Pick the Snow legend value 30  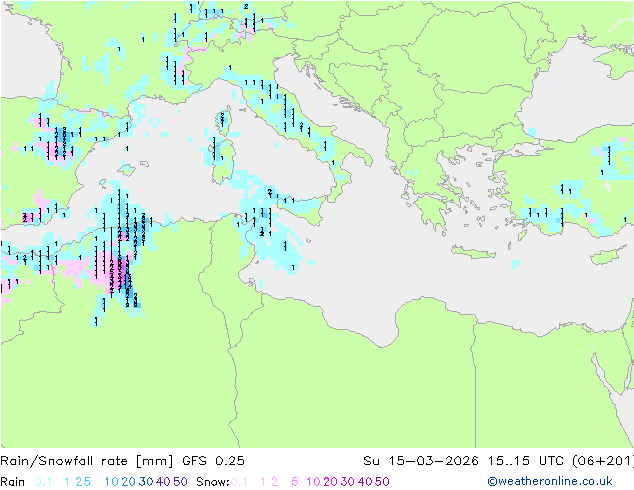click(347, 482)
